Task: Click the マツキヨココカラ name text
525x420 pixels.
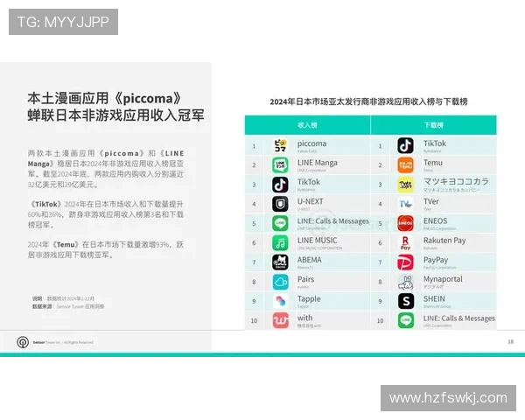Action: point(456,181)
